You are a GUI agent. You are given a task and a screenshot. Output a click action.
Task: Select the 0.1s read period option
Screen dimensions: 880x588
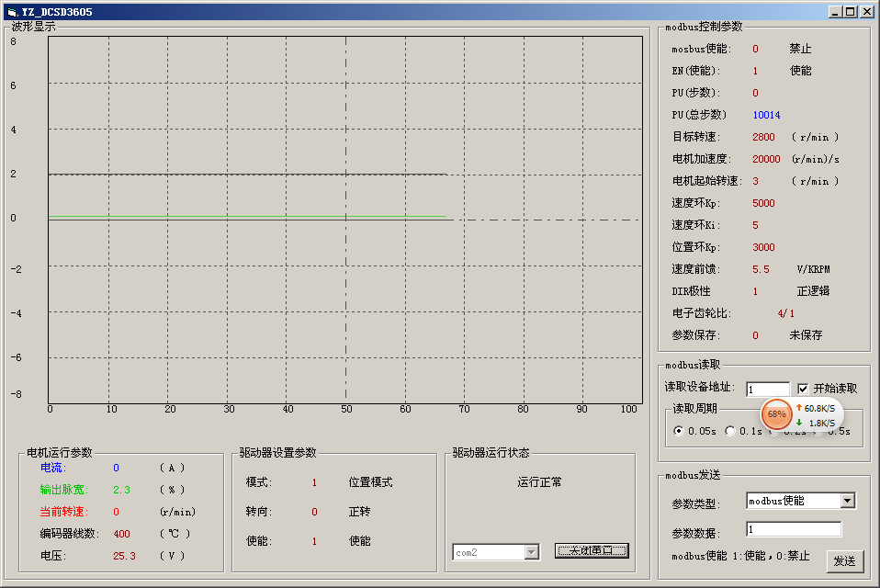pos(730,430)
